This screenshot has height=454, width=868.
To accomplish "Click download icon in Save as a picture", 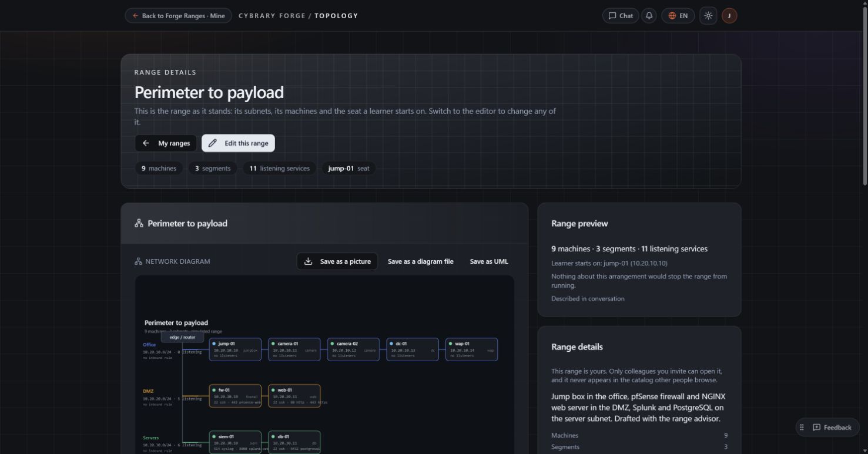I will tap(308, 261).
